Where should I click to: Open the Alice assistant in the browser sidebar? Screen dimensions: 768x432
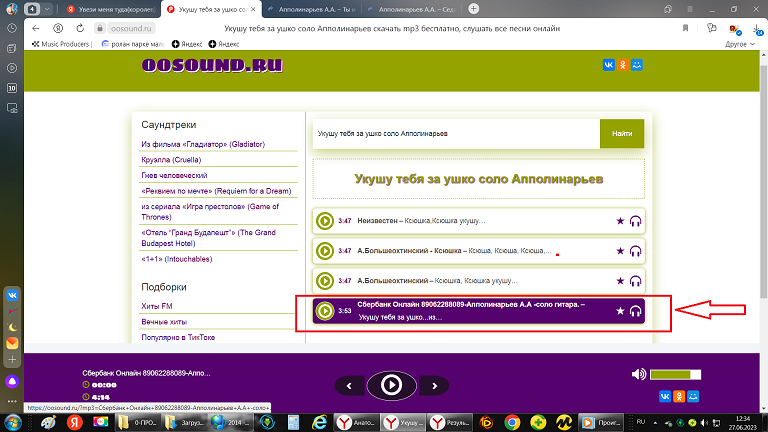pyautogui.click(x=12, y=382)
